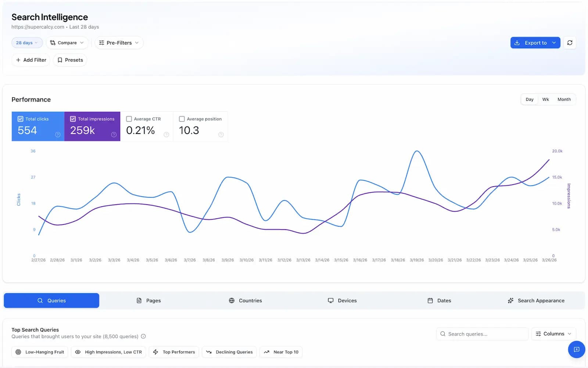The height and width of the screenshot is (368, 588).
Task: Click the Compare arrows icon
Action: click(x=53, y=43)
